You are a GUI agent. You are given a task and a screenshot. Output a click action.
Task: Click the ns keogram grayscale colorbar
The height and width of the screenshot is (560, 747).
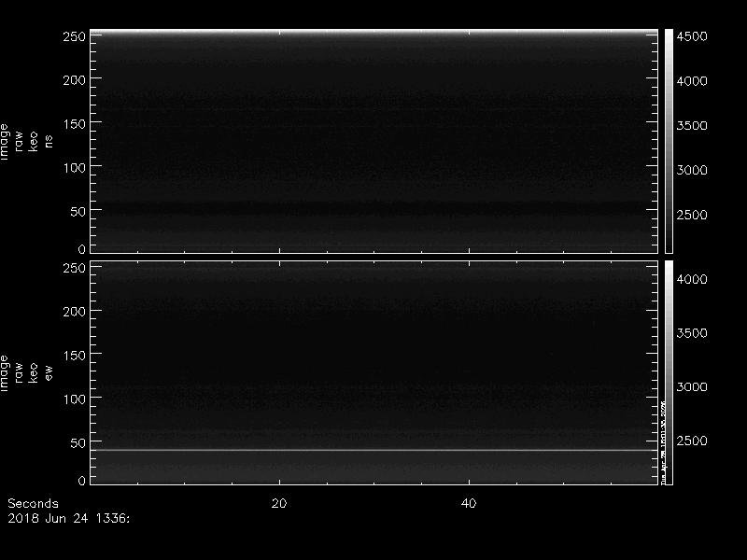(x=669, y=141)
